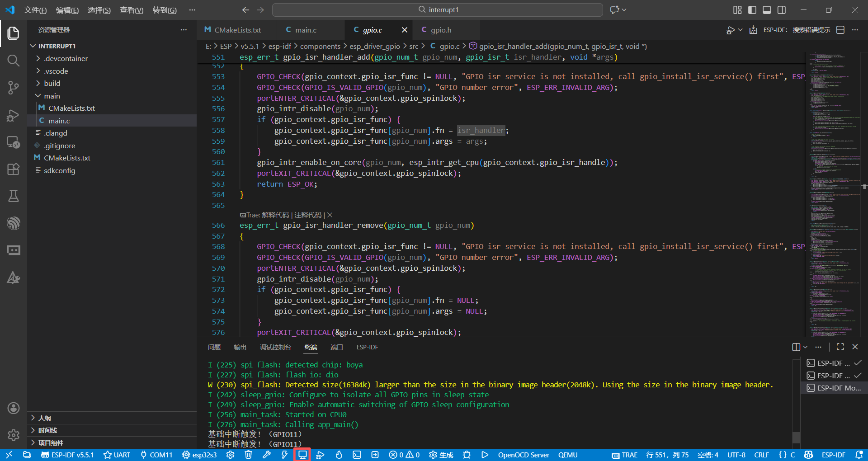The height and width of the screenshot is (461, 868).
Task: Toggle the bottom panel visibility
Action: pyautogui.click(x=767, y=10)
